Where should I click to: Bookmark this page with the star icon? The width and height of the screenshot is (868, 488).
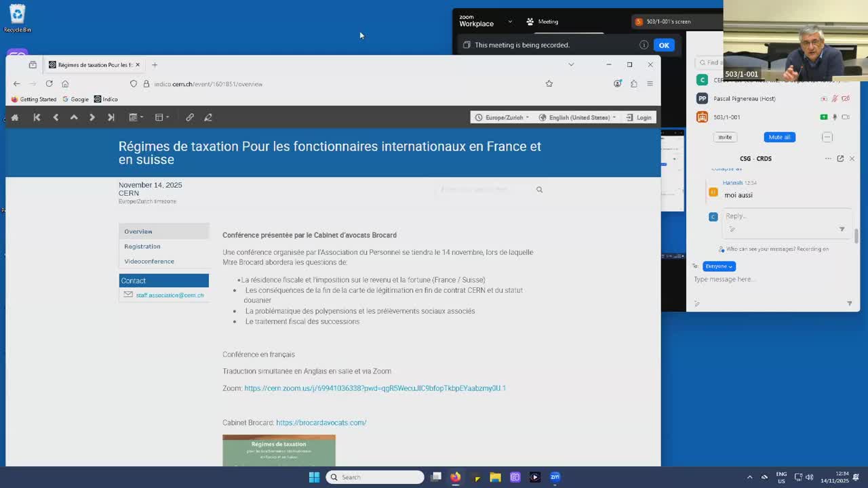click(x=549, y=84)
